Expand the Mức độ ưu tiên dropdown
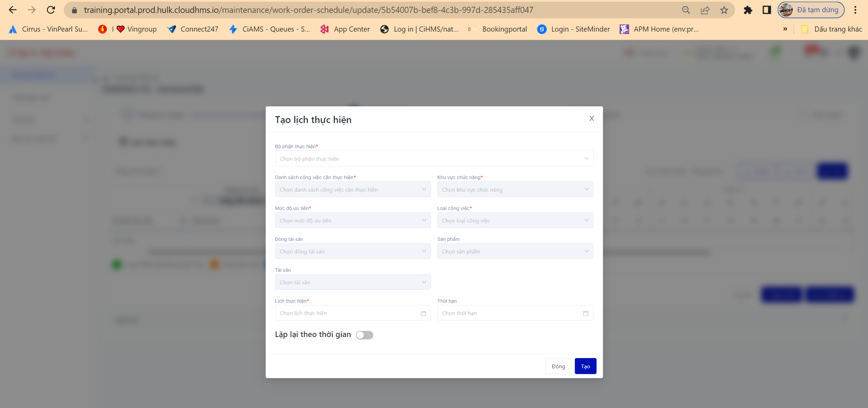This screenshot has width=868, height=408. point(353,220)
